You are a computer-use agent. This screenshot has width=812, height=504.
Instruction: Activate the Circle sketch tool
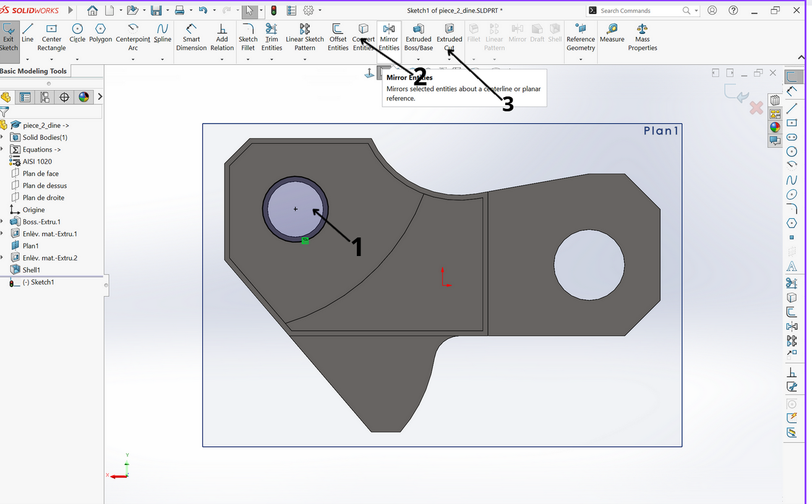point(77,34)
